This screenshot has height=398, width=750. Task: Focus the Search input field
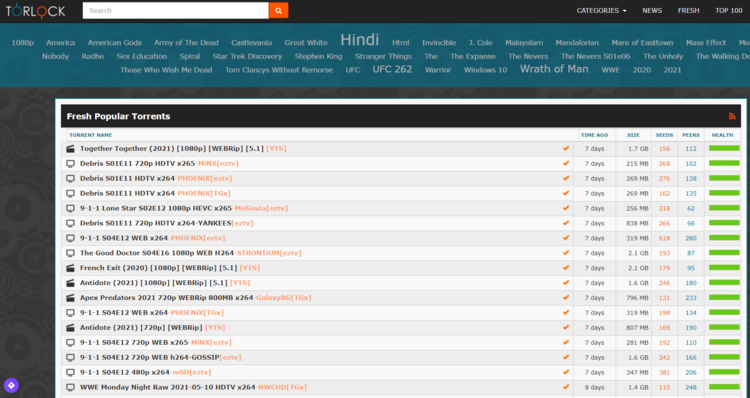pyautogui.click(x=176, y=11)
